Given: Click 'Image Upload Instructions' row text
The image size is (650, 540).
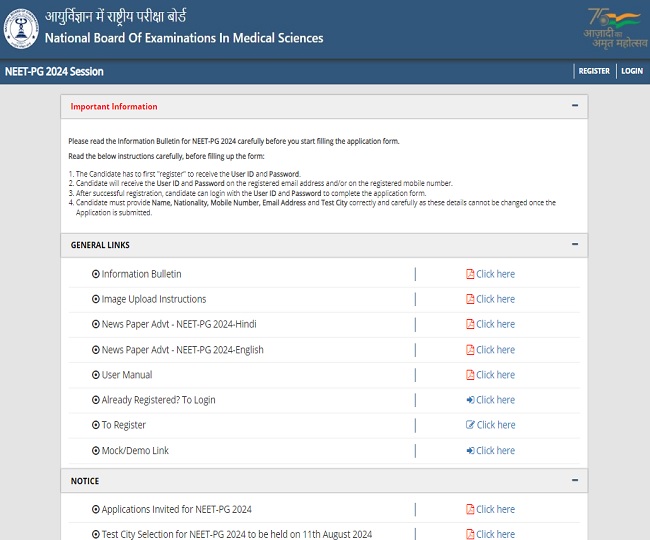Looking at the screenshot, I should [154, 299].
